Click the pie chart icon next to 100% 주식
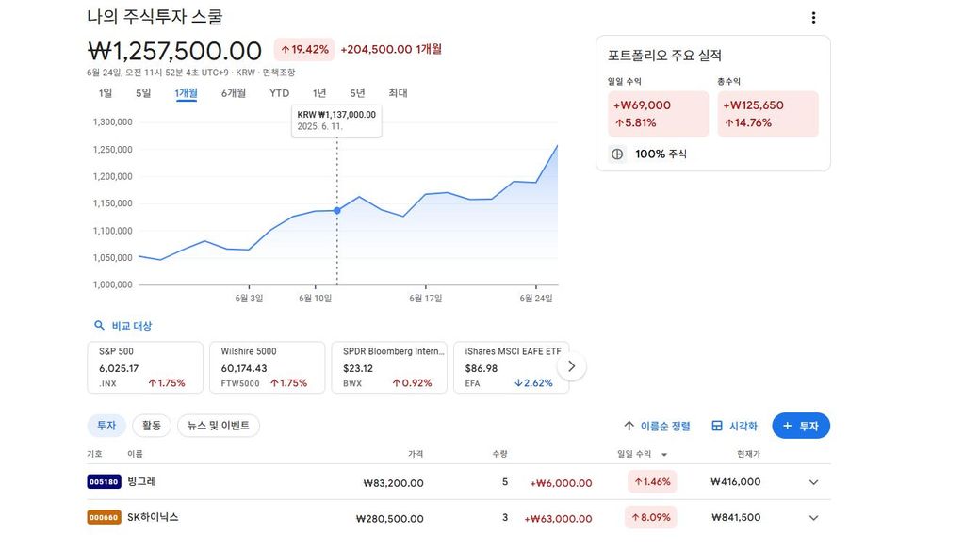 click(x=618, y=154)
